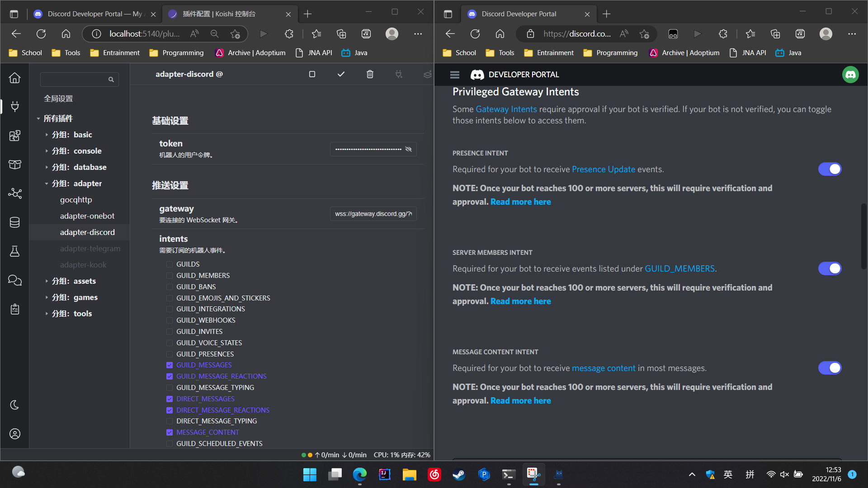Check the GUILD_MEMBERS intent checkbox

170,276
